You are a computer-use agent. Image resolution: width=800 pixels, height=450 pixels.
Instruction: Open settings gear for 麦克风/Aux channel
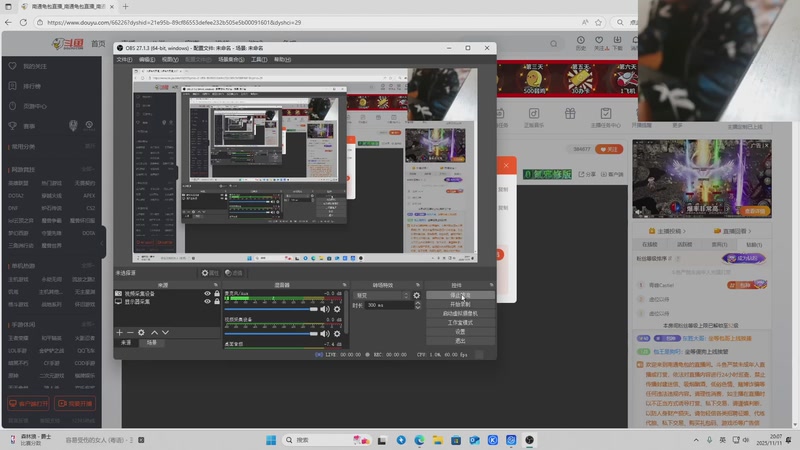click(337, 309)
